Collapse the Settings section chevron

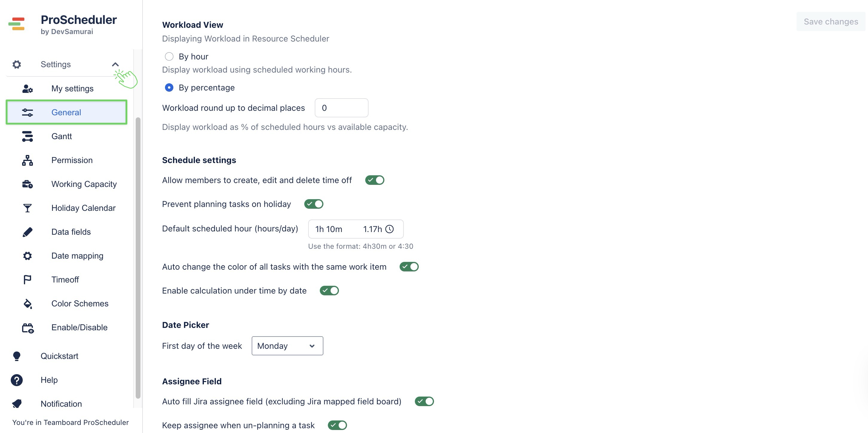115,64
